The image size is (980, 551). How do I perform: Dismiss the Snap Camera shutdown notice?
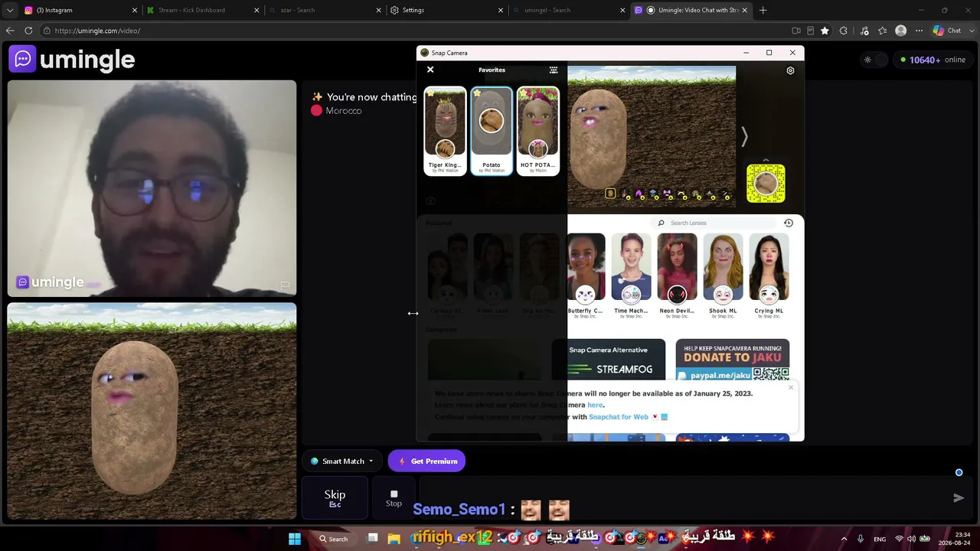pyautogui.click(x=791, y=387)
